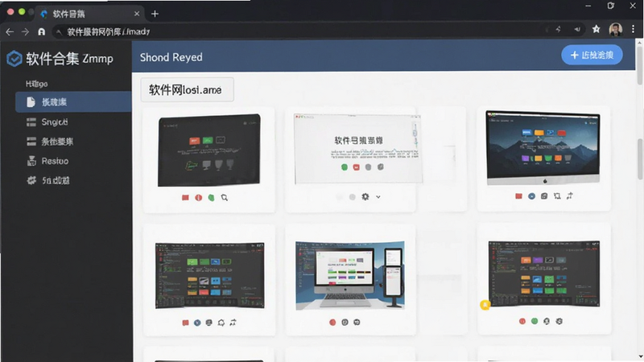The width and height of the screenshot is (644, 362).
Task: Click green icon under dark tablet card
Action: 211,197
